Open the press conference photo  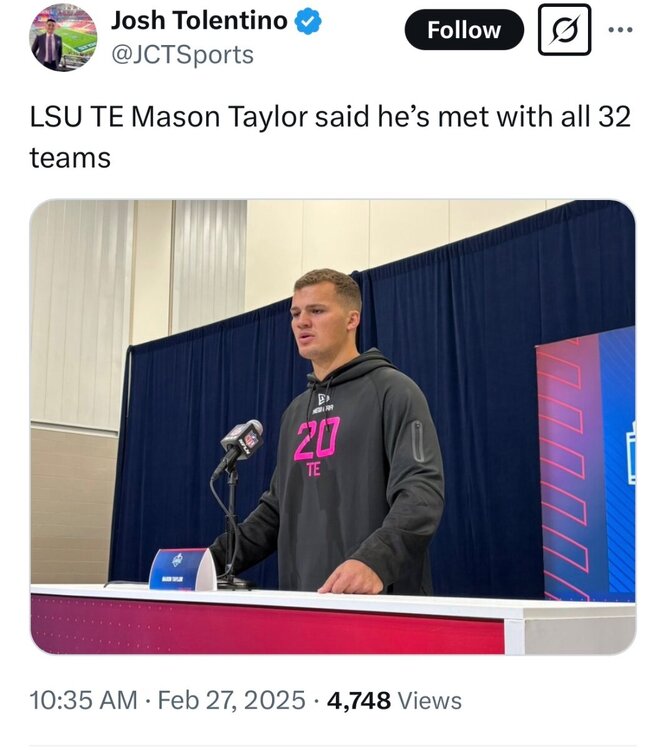point(332,427)
